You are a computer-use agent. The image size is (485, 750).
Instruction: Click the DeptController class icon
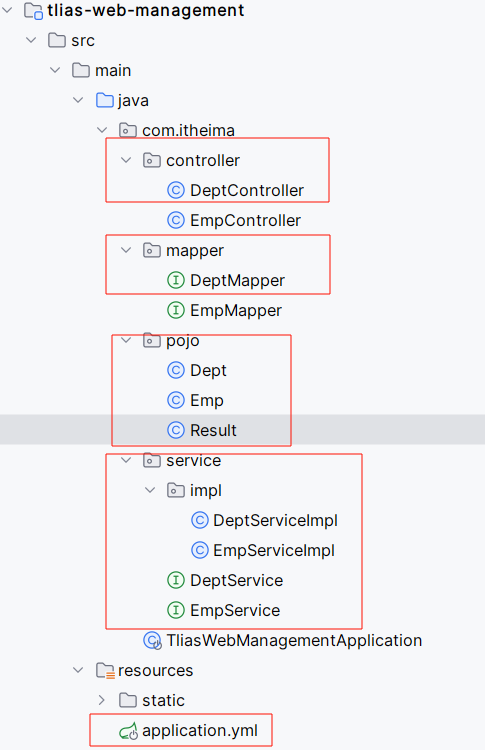(176, 190)
